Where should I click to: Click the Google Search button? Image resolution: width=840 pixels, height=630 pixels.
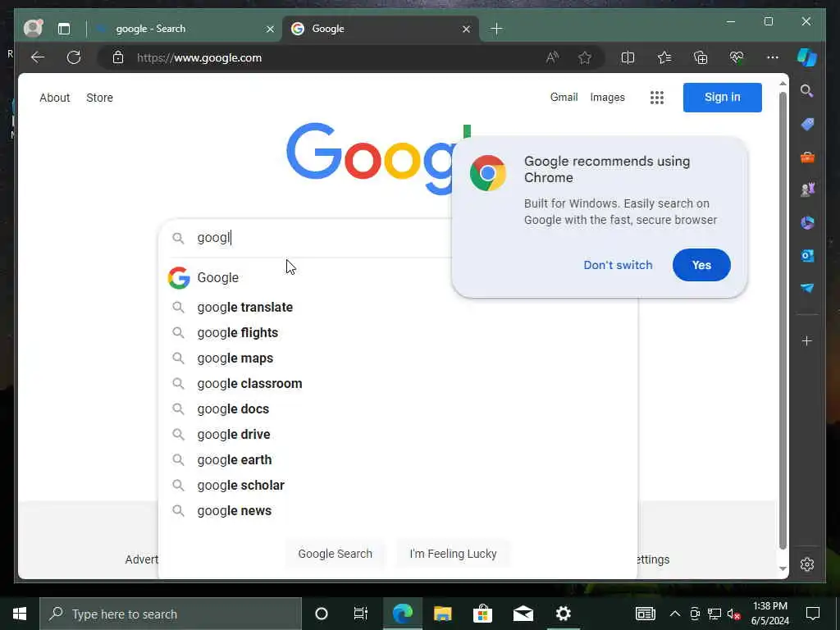pyautogui.click(x=335, y=554)
